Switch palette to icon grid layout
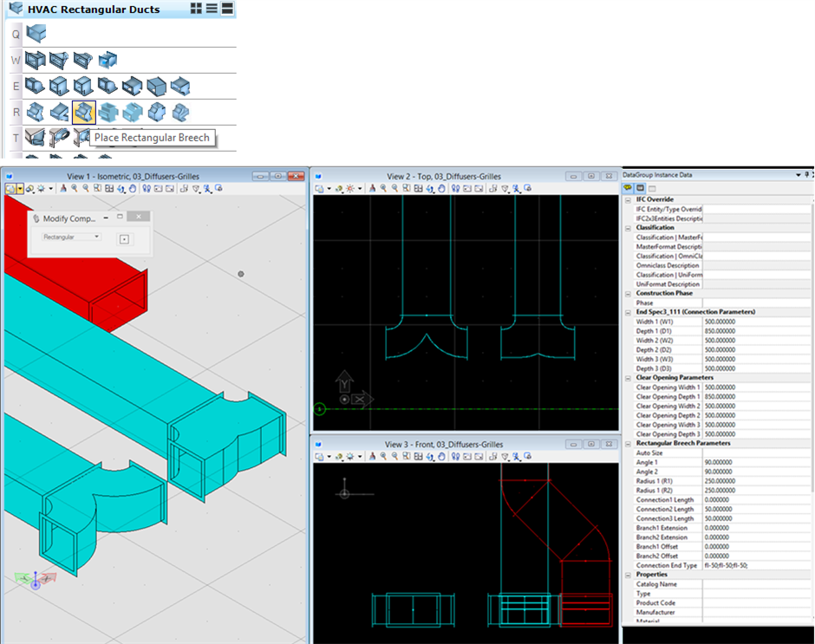 197,9
